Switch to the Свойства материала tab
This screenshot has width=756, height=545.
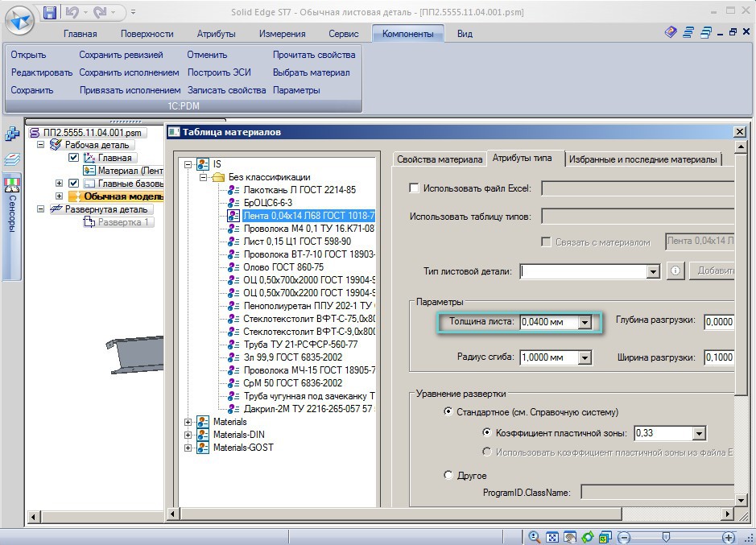[440, 159]
